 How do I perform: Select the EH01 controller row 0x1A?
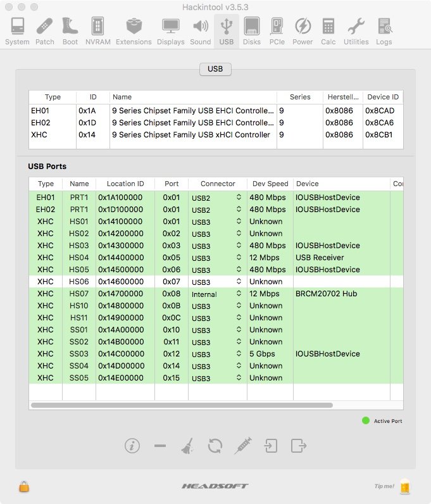click(216, 111)
